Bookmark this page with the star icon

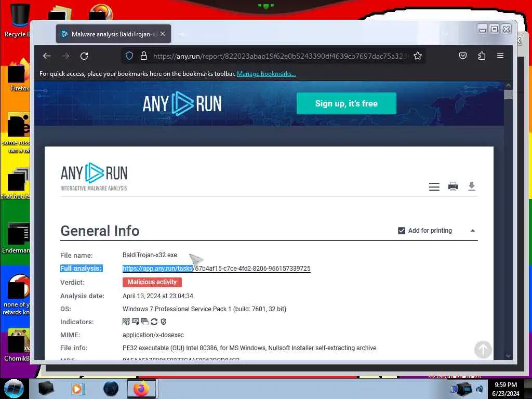pos(418,56)
